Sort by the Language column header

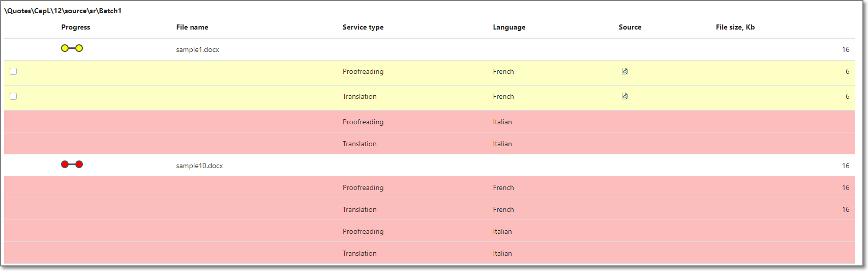click(509, 28)
